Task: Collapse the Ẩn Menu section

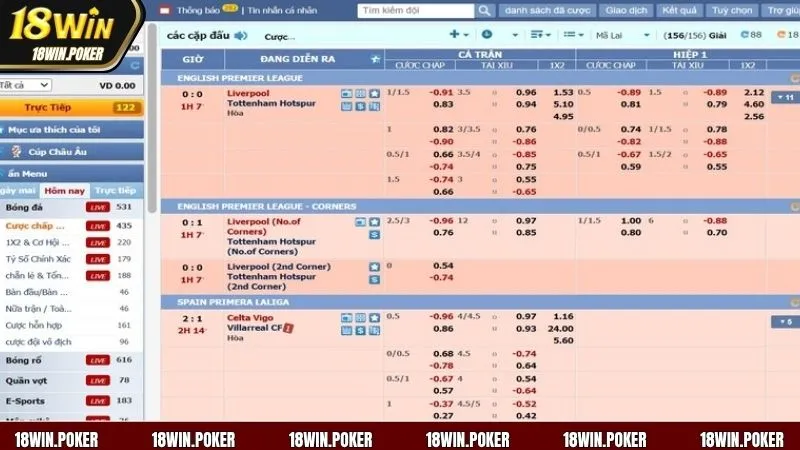Action: pos(71,173)
